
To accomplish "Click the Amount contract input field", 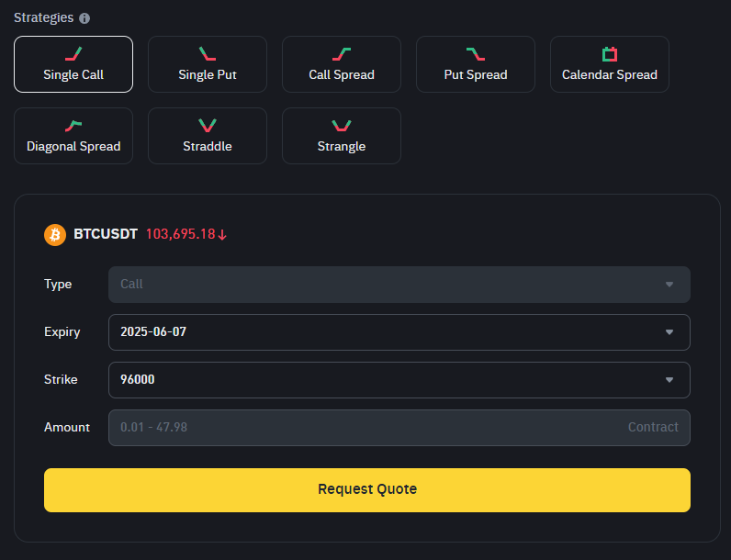I will (x=399, y=428).
